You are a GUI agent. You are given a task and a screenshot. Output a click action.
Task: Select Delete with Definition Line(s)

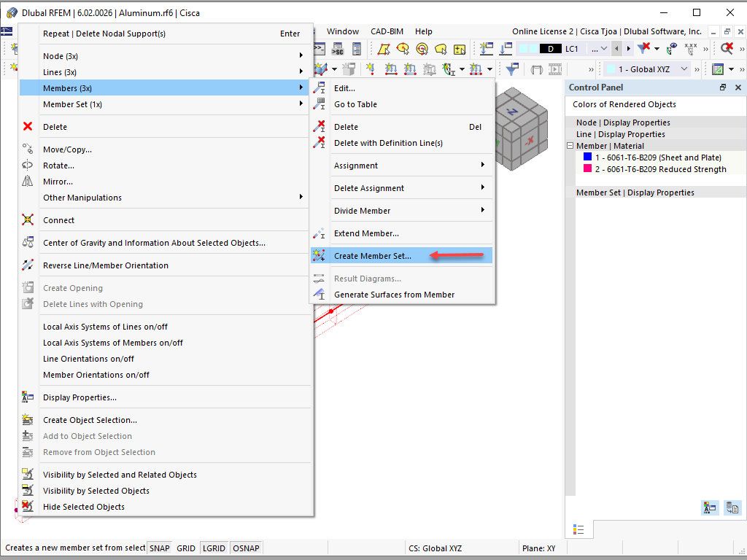pos(402,143)
